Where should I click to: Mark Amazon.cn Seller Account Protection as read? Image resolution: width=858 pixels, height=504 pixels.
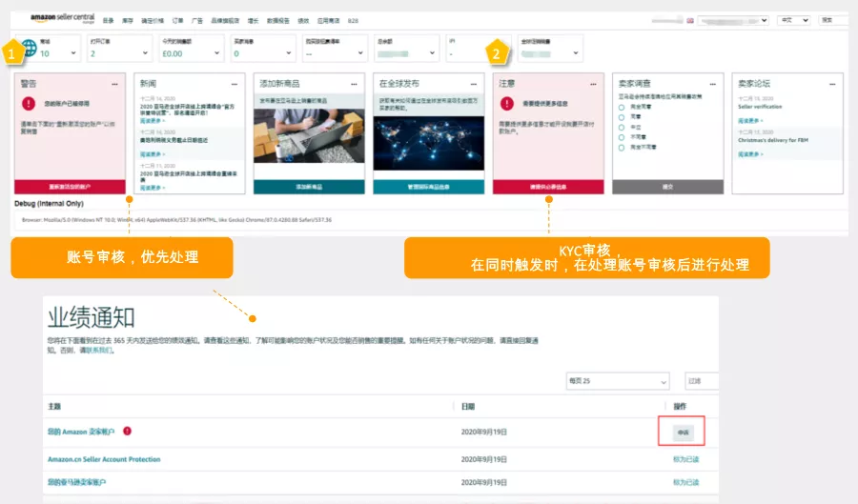pyautogui.click(x=685, y=459)
